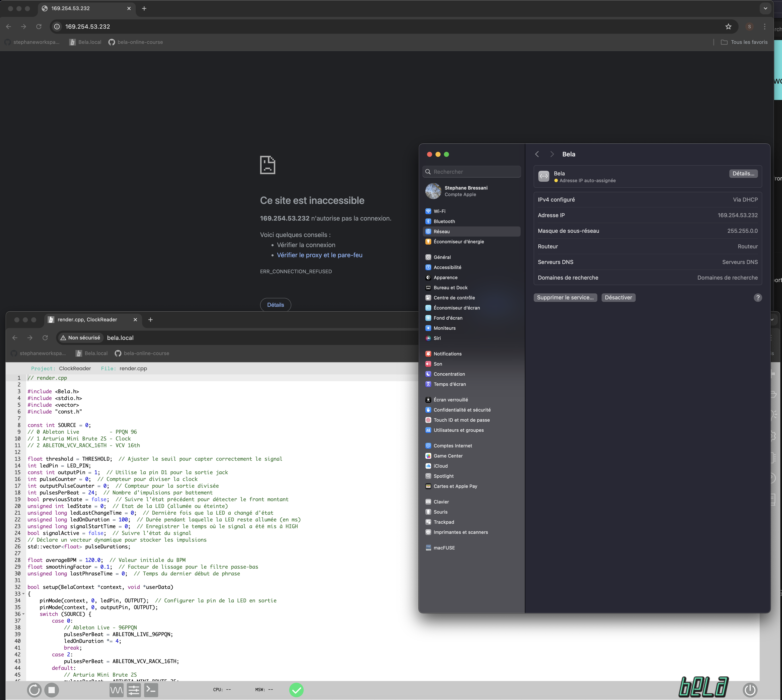Bookmark the page with star icon
This screenshot has height=700, width=782.
point(728,27)
